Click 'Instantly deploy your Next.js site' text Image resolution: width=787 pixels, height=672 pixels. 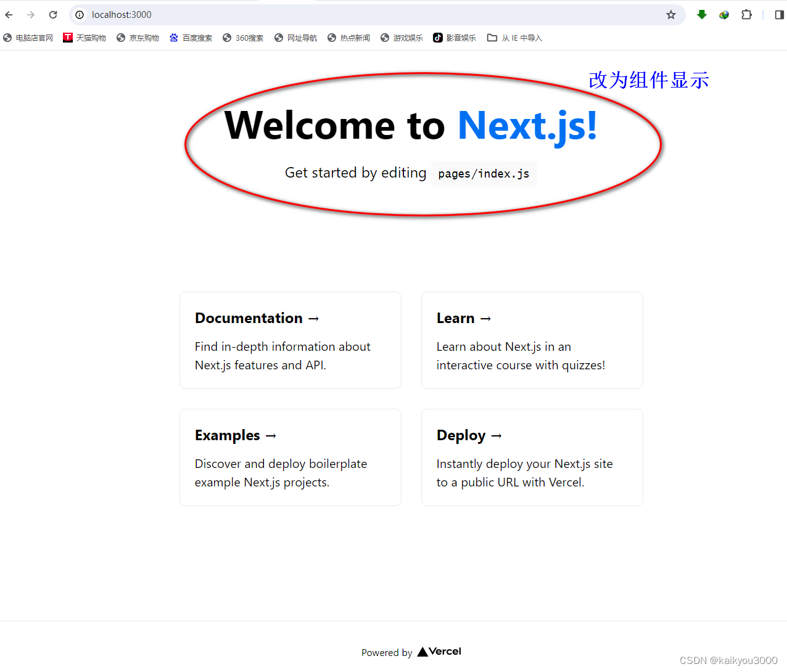(524, 464)
